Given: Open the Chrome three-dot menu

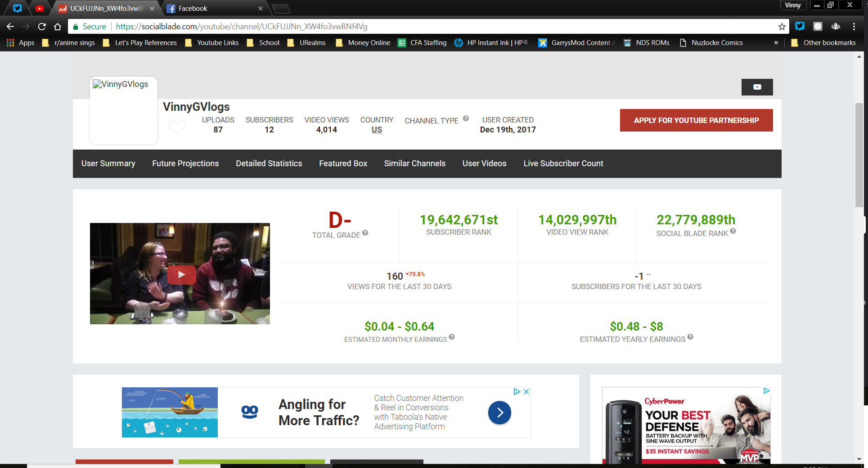Looking at the screenshot, I should pyautogui.click(x=854, y=27).
